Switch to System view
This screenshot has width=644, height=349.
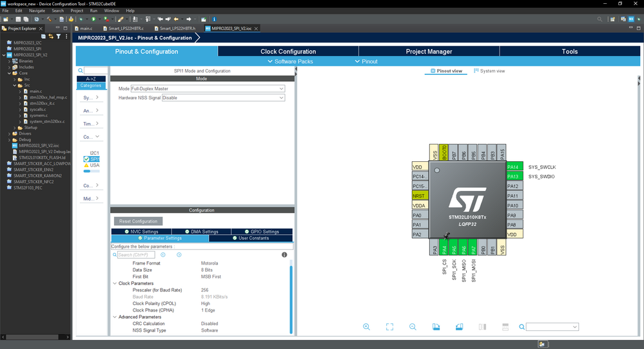pos(489,71)
